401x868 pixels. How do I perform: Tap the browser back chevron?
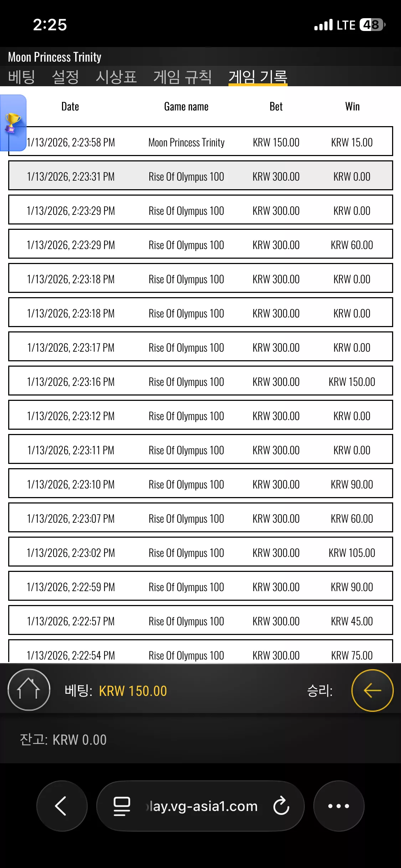[x=62, y=806]
